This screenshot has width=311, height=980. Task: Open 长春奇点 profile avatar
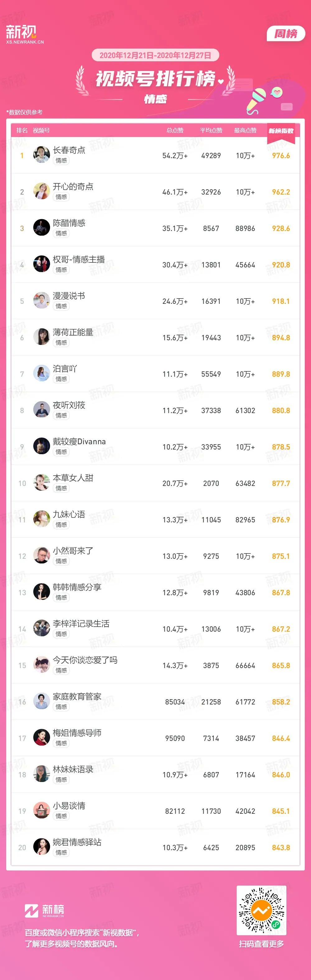(x=41, y=155)
